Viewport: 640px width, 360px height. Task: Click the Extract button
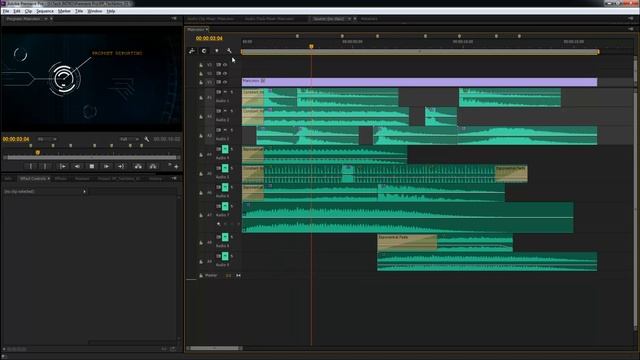click(153, 166)
